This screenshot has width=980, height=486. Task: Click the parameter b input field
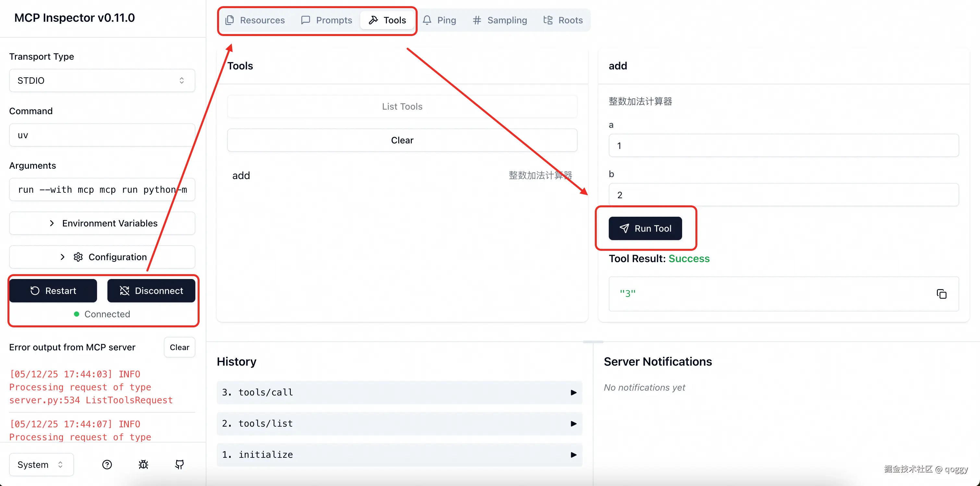click(783, 195)
